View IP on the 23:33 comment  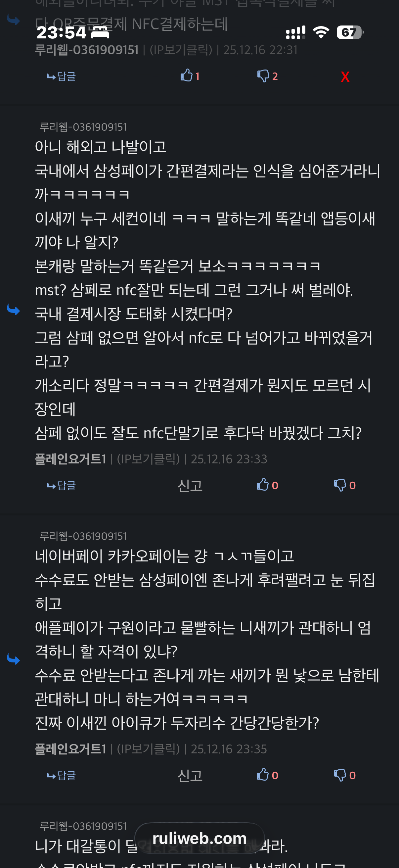click(x=149, y=459)
